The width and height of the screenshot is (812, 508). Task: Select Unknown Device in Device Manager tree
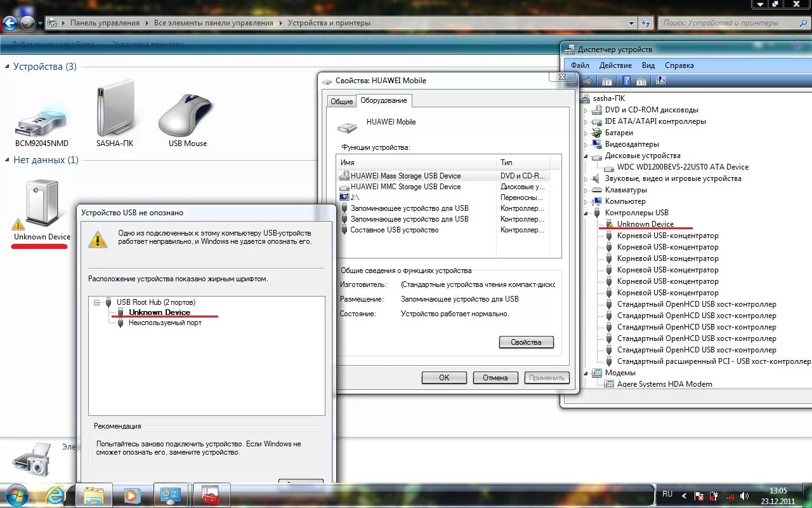[645, 224]
